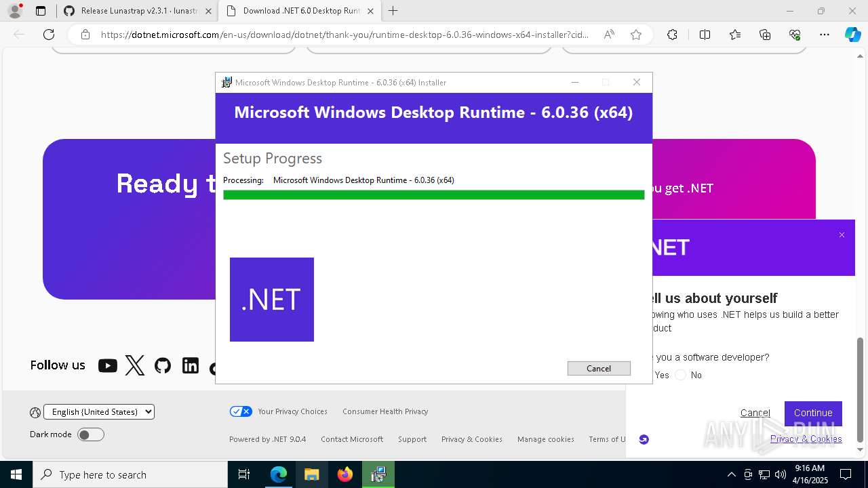Add this page to favorites star

coord(636,35)
